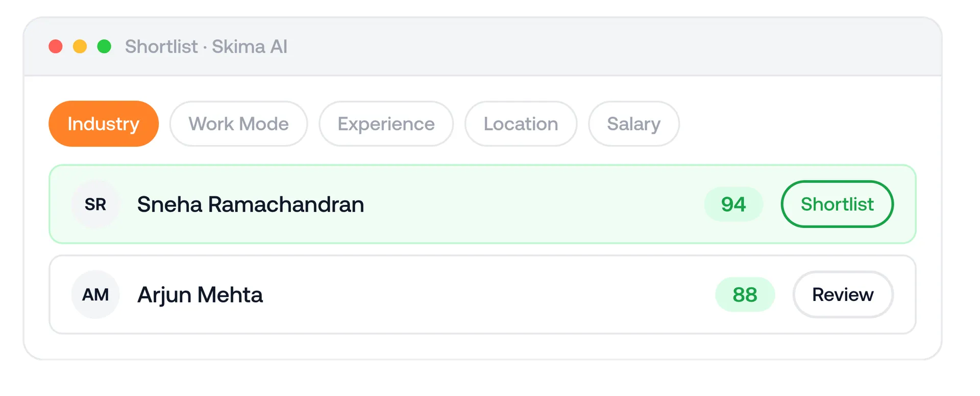Click the Shortlist · Skima AI window title
Screen dimensions: 980x396
[x=206, y=46]
